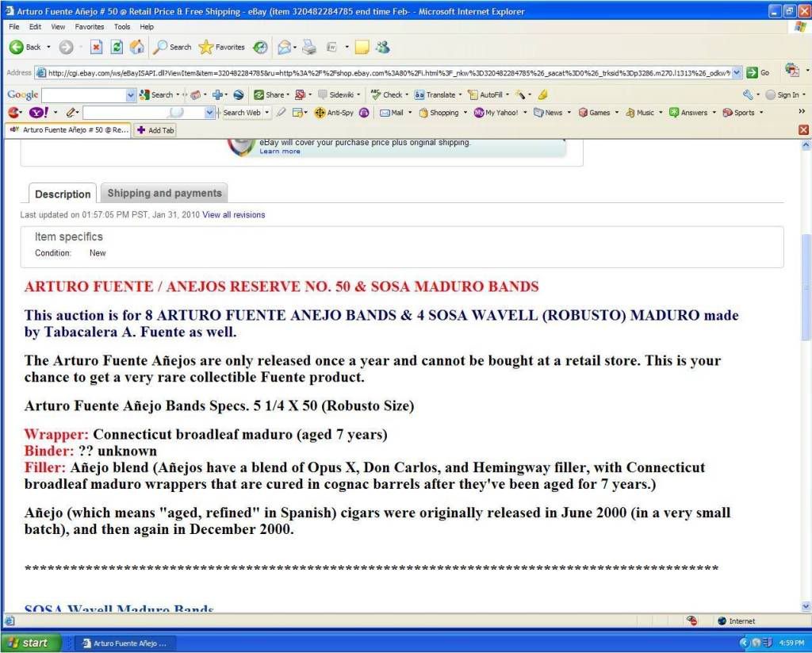This screenshot has width=812, height=653.
Task: Open Yahoo Sports toolbar button
Action: click(738, 113)
